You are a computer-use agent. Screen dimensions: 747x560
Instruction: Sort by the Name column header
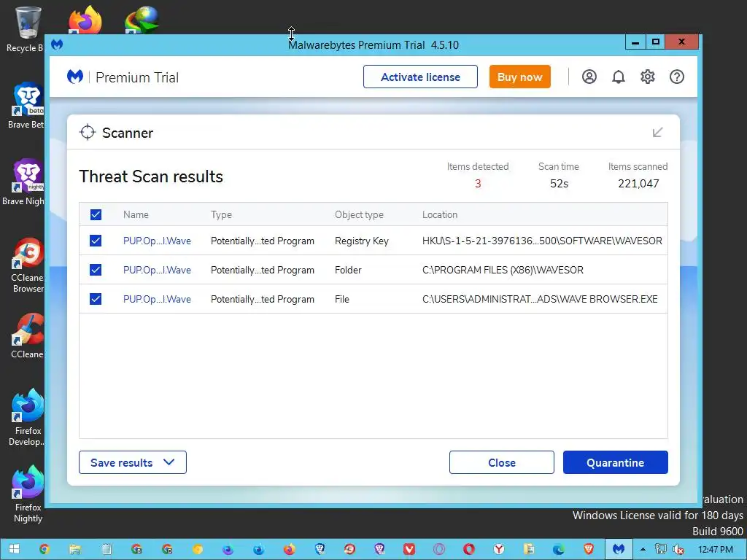pos(136,215)
